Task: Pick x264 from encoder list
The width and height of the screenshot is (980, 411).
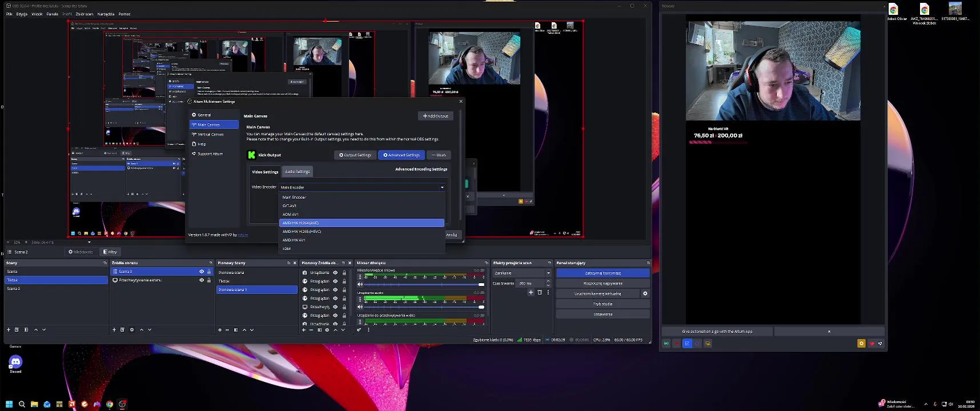Action: tap(362, 248)
